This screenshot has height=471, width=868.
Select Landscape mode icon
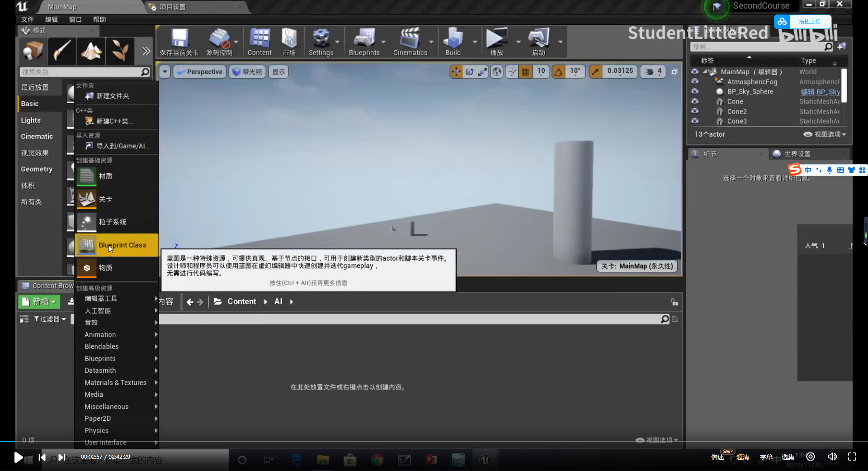coord(91,51)
